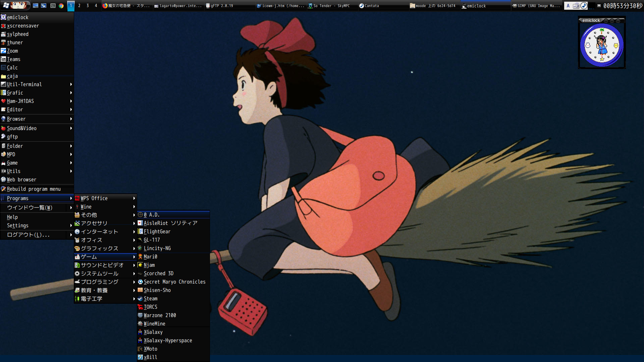Launch Google Chrome from the quick launch bar
The height and width of the screenshot is (362, 644).
click(61, 5)
